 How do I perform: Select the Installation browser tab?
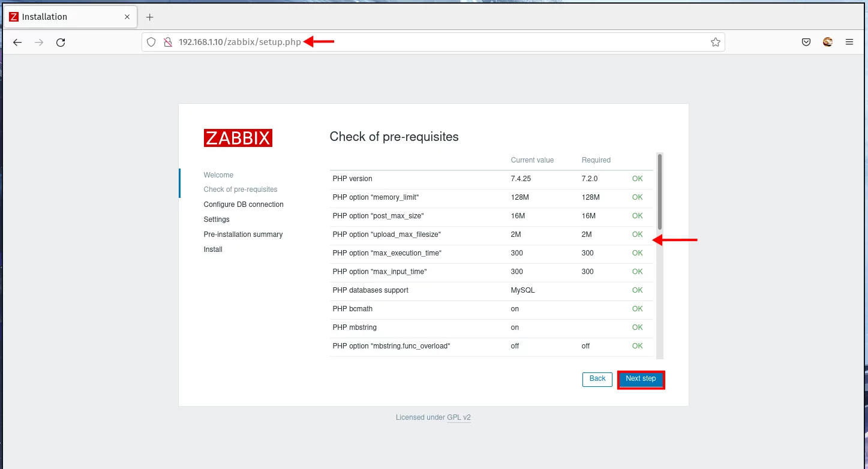[x=70, y=17]
